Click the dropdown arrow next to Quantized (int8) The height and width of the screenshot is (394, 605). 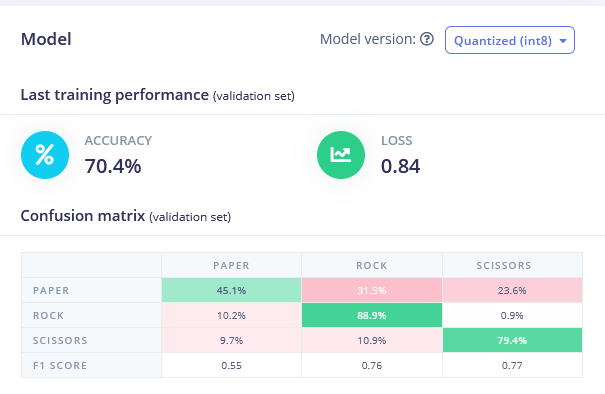pyautogui.click(x=563, y=41)
